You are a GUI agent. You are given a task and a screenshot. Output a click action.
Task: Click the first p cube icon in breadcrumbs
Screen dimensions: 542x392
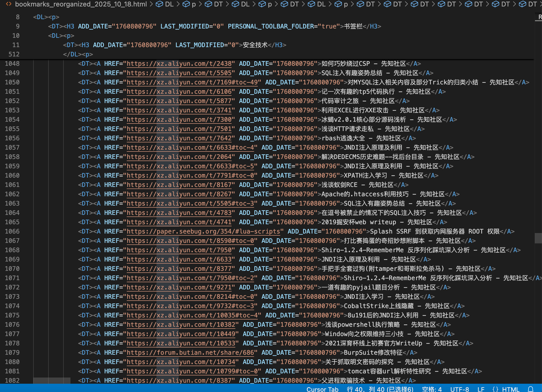tap(186, 4)
